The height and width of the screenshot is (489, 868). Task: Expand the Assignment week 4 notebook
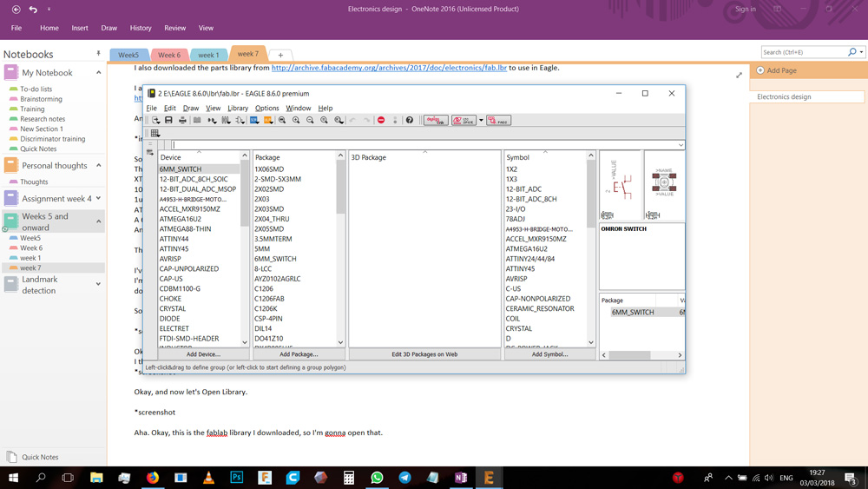point(99,198)
